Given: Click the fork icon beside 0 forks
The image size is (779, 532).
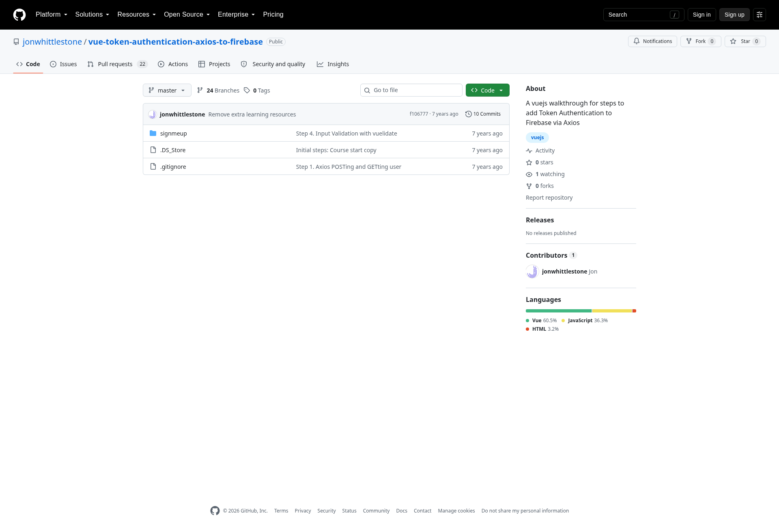Looking at the screenshot, I should pyautogui.click(x=529, y=186).
